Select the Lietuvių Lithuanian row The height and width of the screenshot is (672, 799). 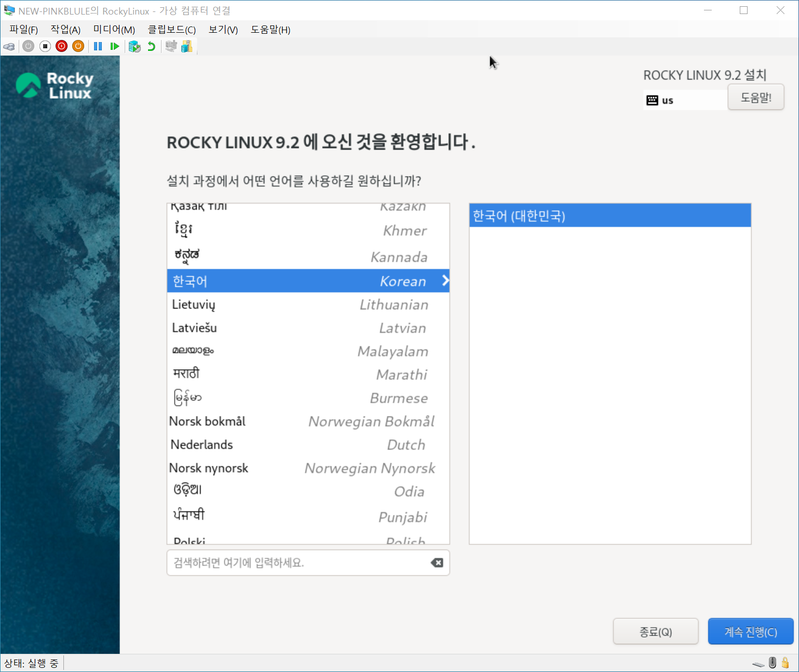(308, 304)
